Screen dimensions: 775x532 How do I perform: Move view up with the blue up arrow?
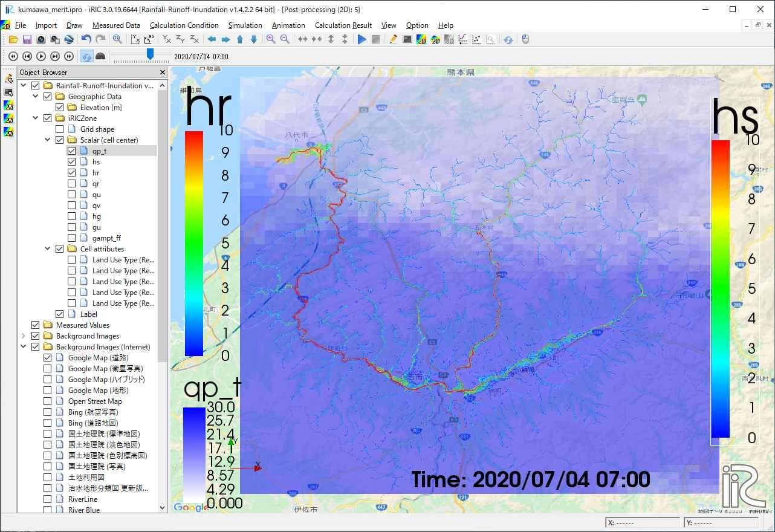pyautogui.click(x=240, y=39)
